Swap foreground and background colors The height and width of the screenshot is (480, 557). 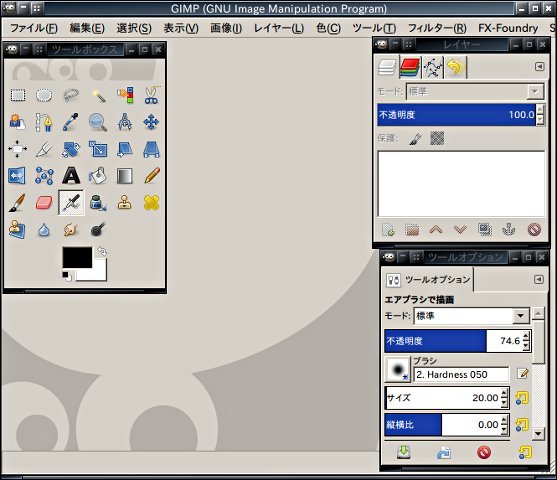coord(102,251)
